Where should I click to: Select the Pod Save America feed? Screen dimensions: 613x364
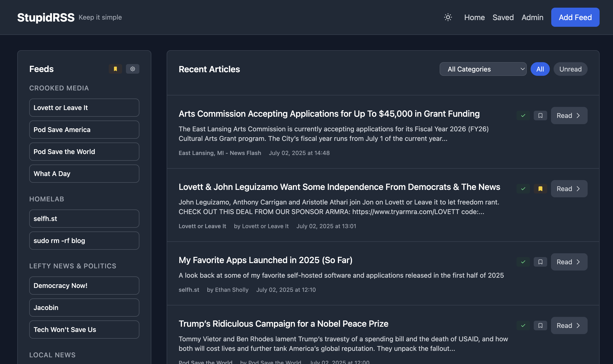click(x=84, y=130)
